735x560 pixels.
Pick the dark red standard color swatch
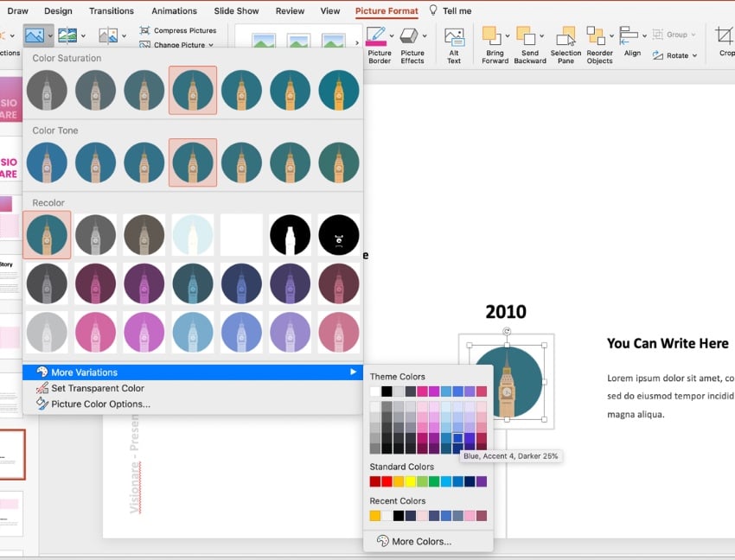click(375, 481)
